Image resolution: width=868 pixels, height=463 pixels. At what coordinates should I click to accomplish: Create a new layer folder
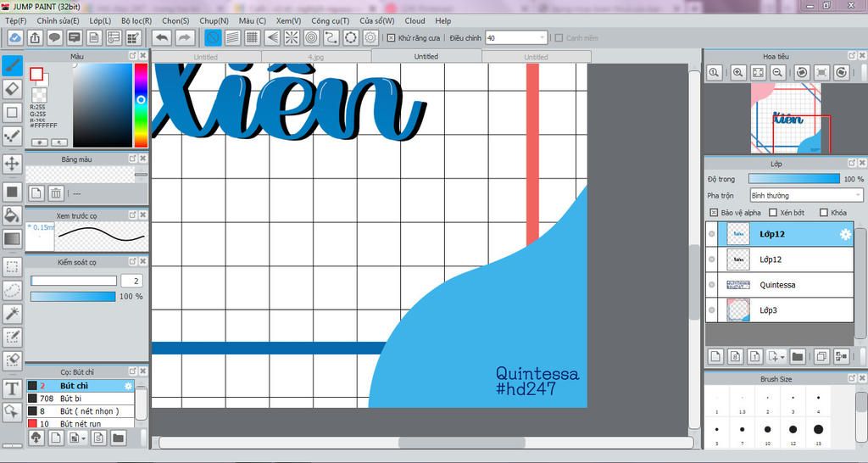[797, 357]
